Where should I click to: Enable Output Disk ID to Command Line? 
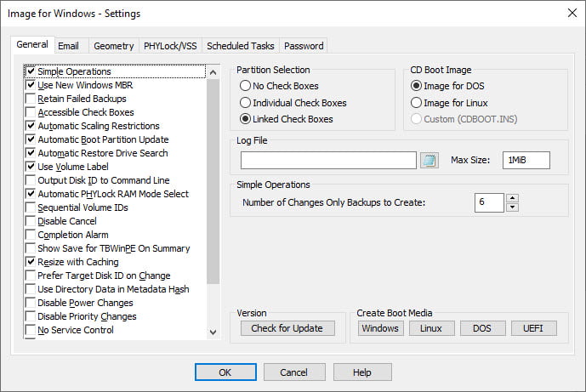click(31, 180)
